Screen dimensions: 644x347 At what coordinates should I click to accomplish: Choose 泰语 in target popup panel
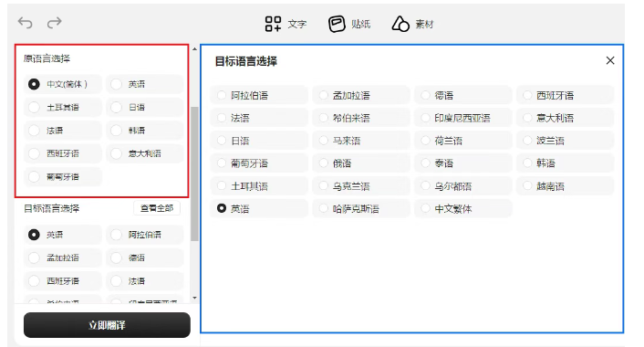[x=462, y=163]
